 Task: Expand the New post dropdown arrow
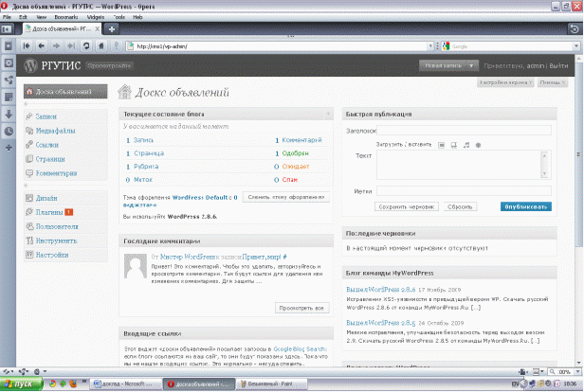click(x=471, y=65)
